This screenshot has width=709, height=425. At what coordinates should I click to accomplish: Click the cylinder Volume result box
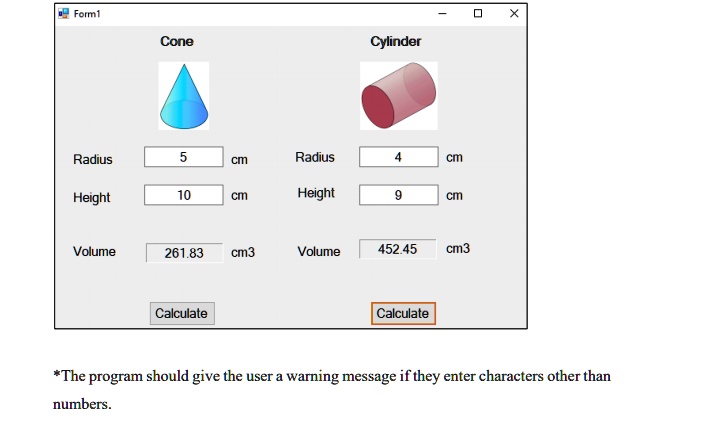398,249
